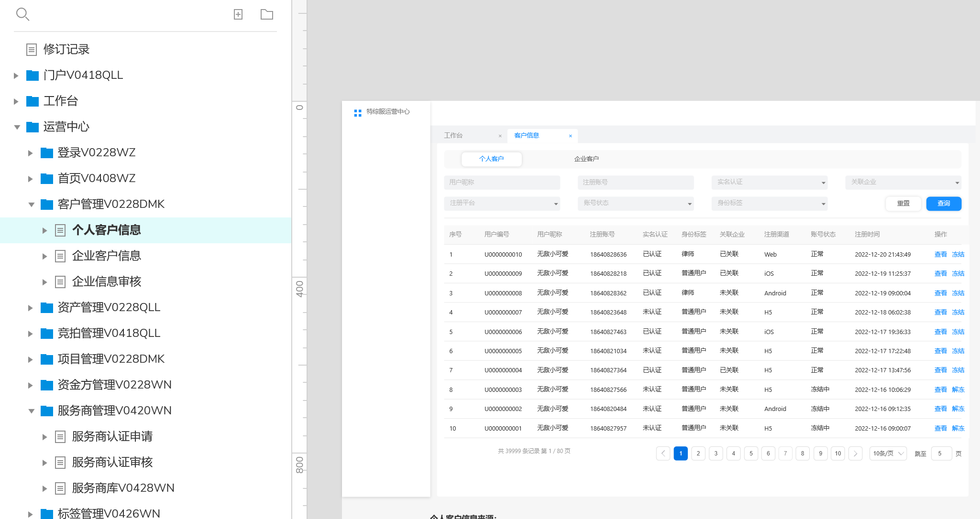Click the 首页V0408WZ folder icon

point(47,178)
